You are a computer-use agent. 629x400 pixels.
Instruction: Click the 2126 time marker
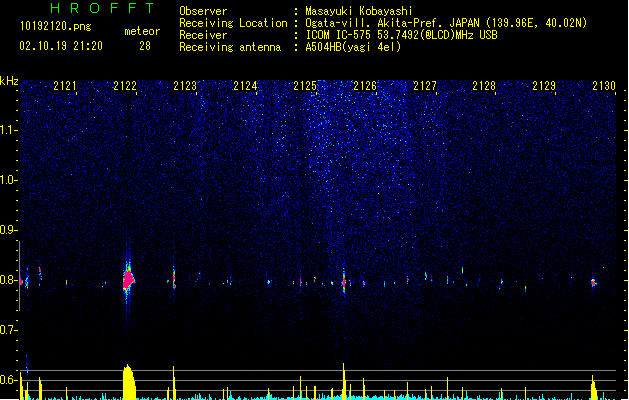pos(365,86)
